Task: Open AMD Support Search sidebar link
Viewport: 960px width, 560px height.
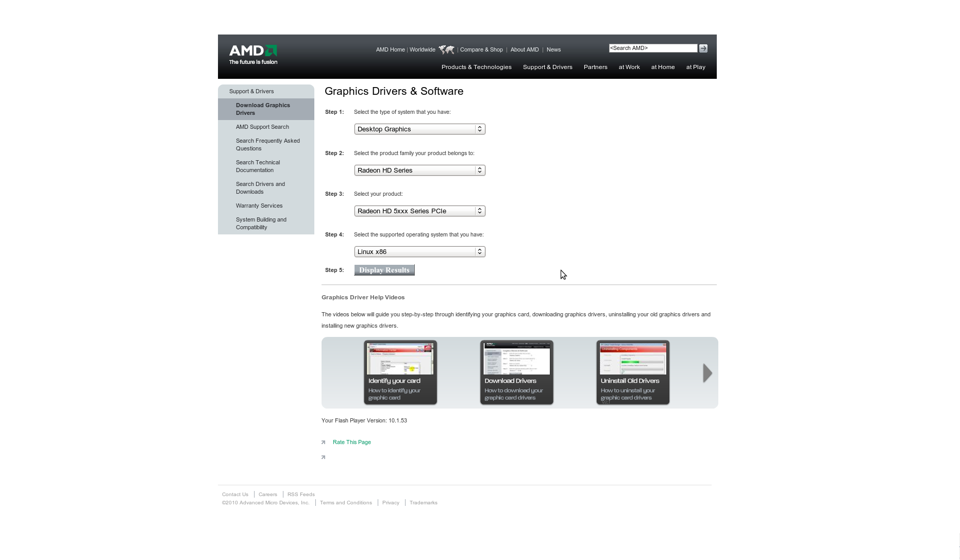Action: coord(262,127)
